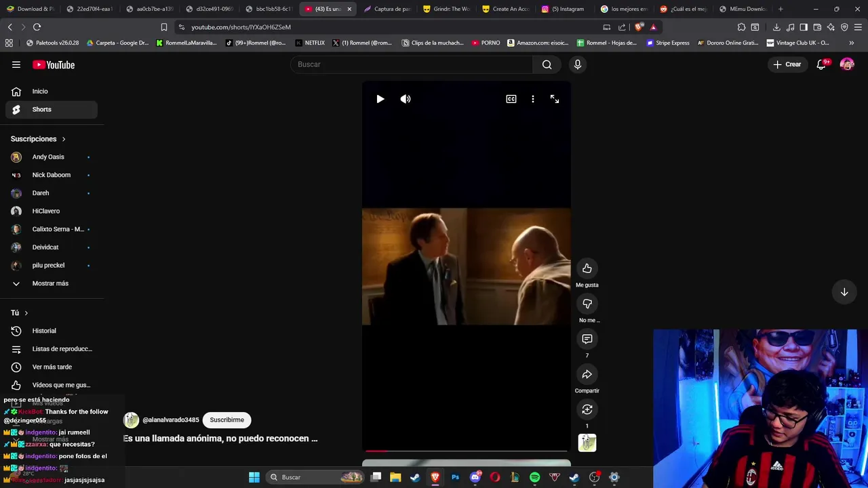Switch to the Instagram browser tab
The height and width of the screenshot is (488, 868).
pyautogui.click(x=564, y=9)
